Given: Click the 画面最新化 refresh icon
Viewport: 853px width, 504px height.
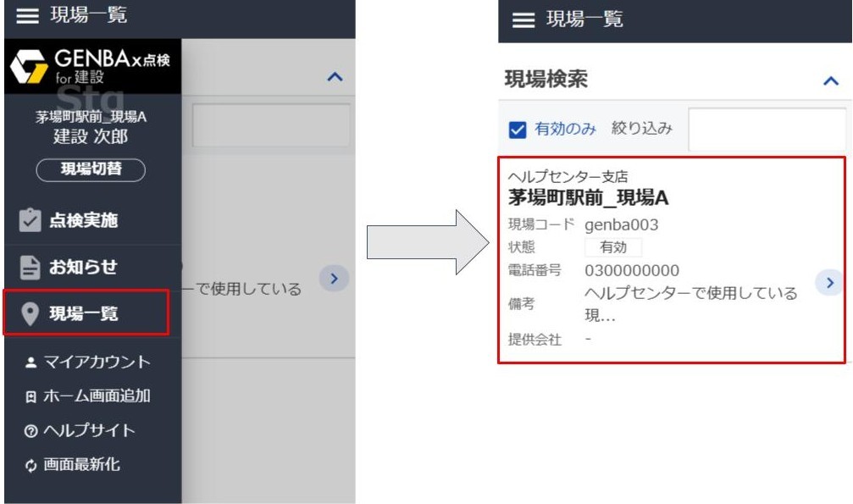Looking at the screenshot, I should pos(31,465).
